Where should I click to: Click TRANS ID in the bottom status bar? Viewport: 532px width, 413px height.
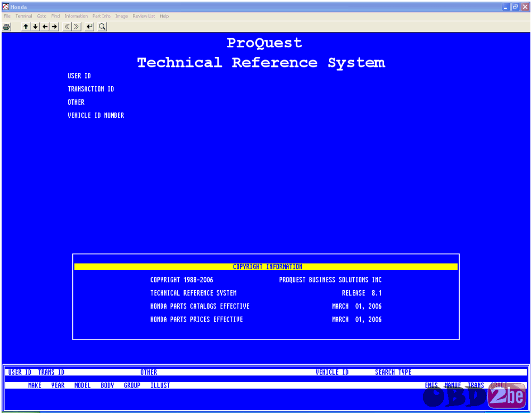(51, 372)
